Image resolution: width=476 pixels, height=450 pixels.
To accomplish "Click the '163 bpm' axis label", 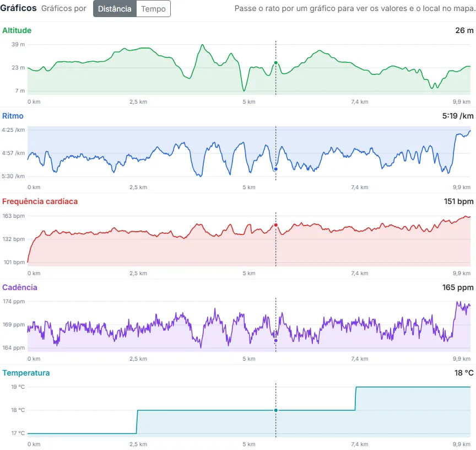I will click(x=14, y=216).
